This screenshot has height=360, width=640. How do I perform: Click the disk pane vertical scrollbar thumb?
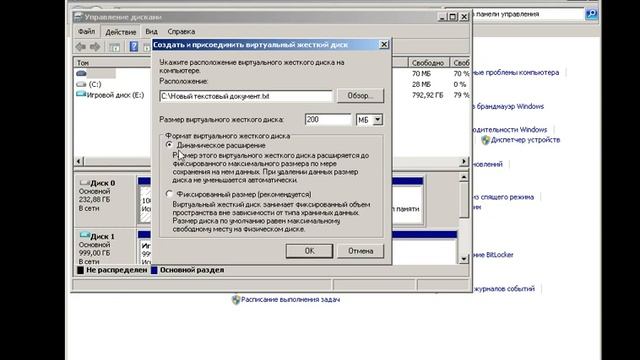[464, 200]
